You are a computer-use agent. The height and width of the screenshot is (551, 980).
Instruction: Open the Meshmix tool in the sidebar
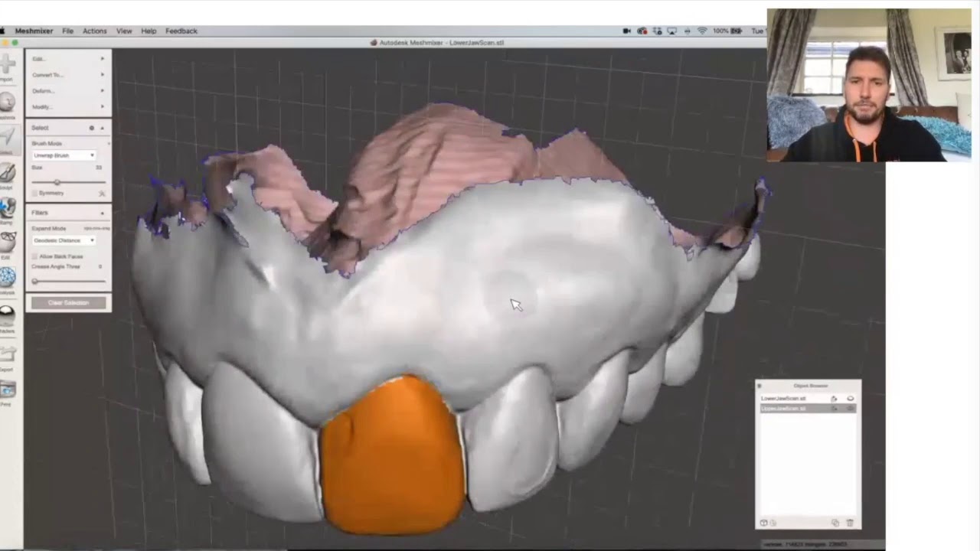click(7, 105)
